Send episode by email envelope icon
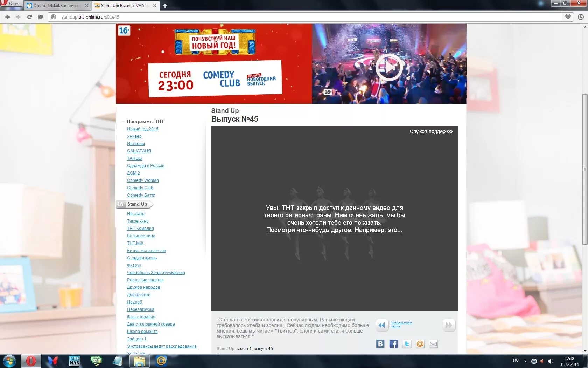The image size is (588, 368). click(433, 344)
